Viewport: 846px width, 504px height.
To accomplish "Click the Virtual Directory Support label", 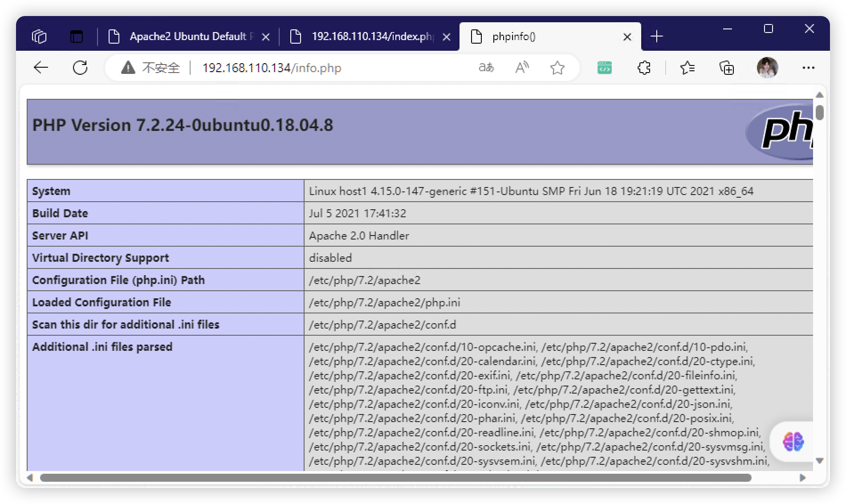I will click(101, 258).
